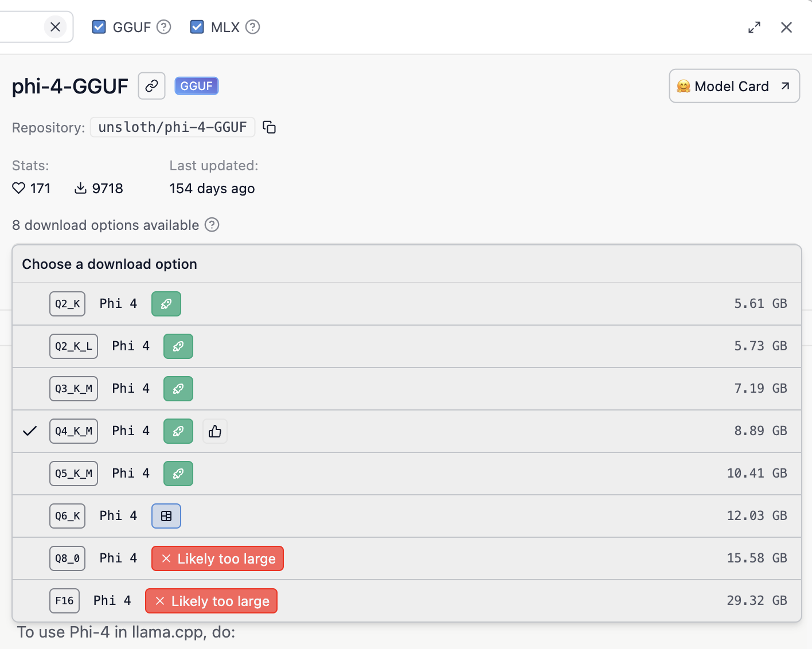The height and width of the screenshot is (649, 812).
Task: Open the Model Card link
Action: coord(734,86)
